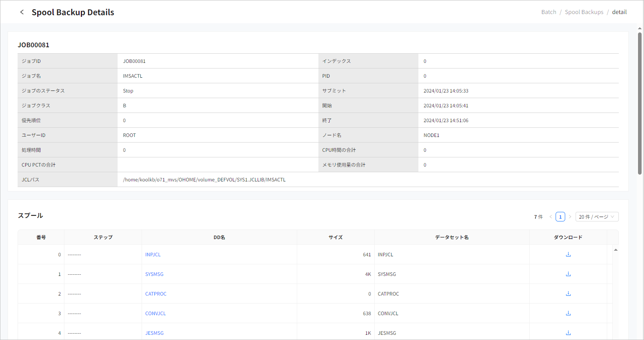
Task: Download the JESMSG spool file
Action: coord(568,333)
